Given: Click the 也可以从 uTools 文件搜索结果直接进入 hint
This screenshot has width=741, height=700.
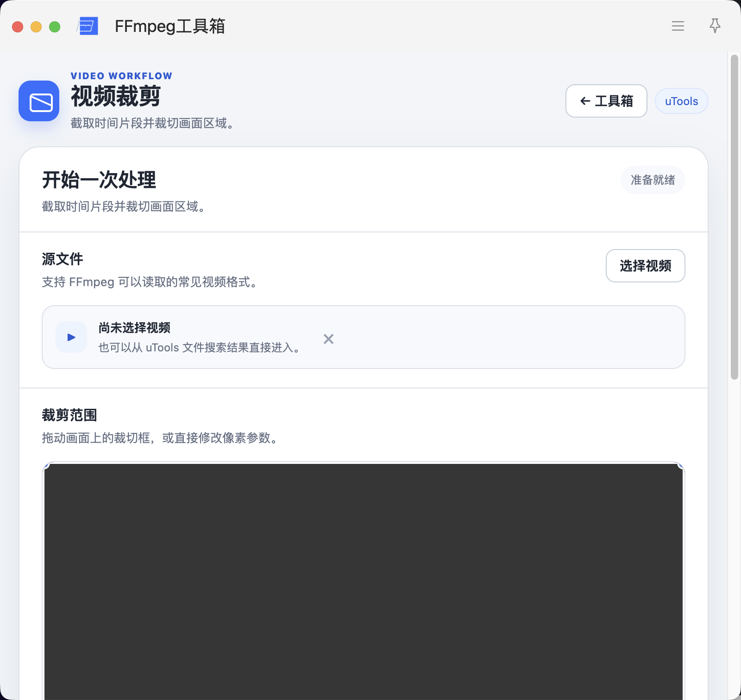Looking at the screenshot, I should [x=199, y=347].
